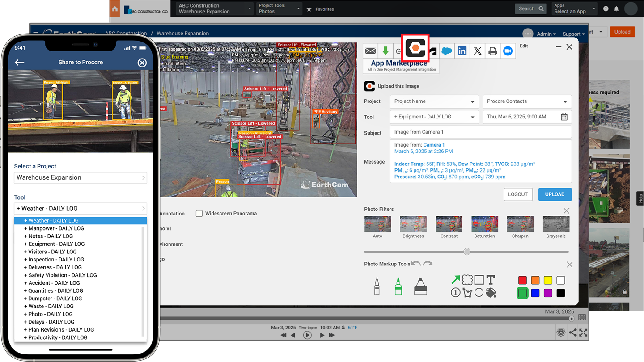Select the thin pen markup tool

[377, 286]
